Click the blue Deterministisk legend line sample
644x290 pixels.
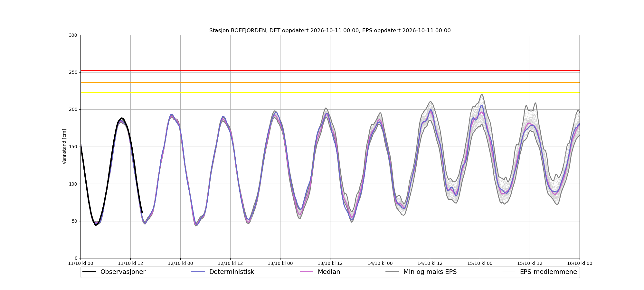click(x=198, y=272)
